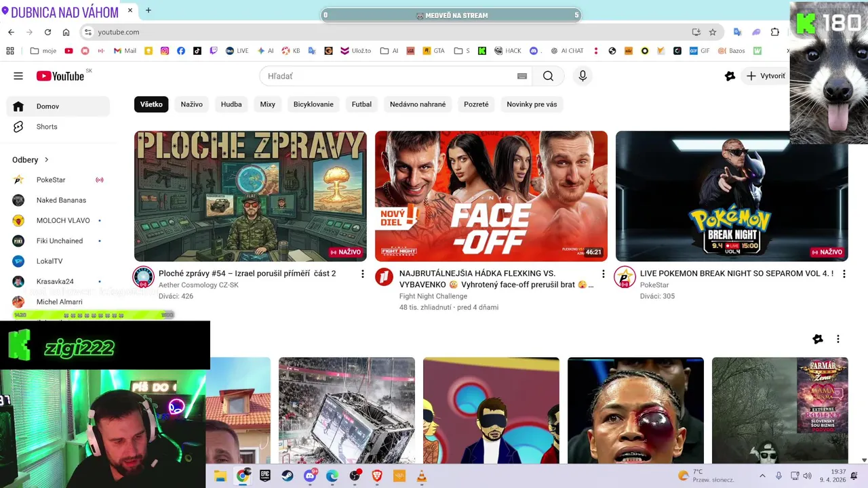This screenshot has height=488, width=868.
Task: Select the Futbal filter chip
Action: [x=361, y=104]
